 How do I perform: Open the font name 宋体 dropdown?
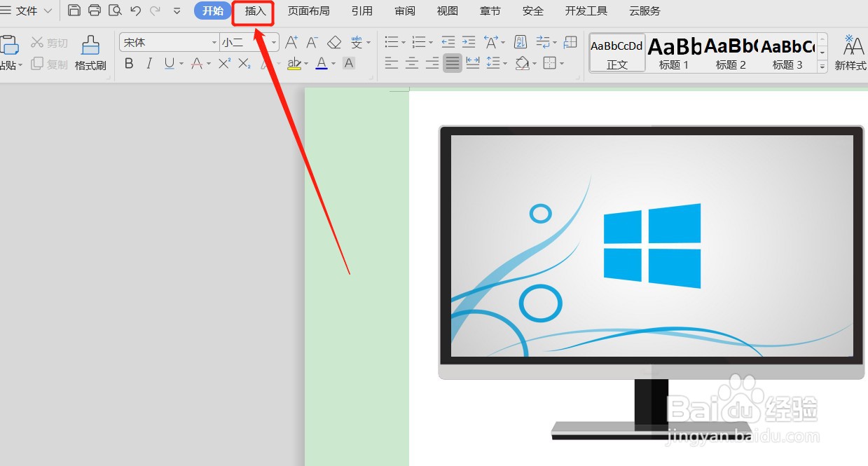(x=214, y=43)
